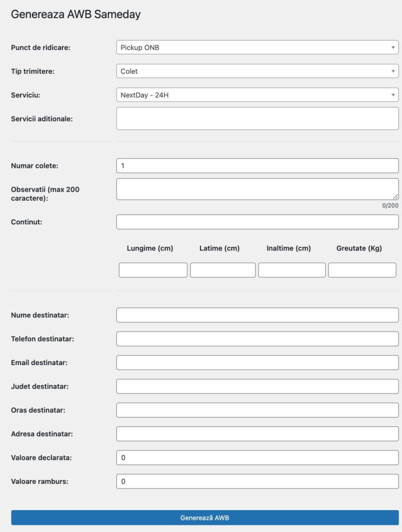Select the Telefon destinatar field
The image size is (402, 532).
pos(256,338)
